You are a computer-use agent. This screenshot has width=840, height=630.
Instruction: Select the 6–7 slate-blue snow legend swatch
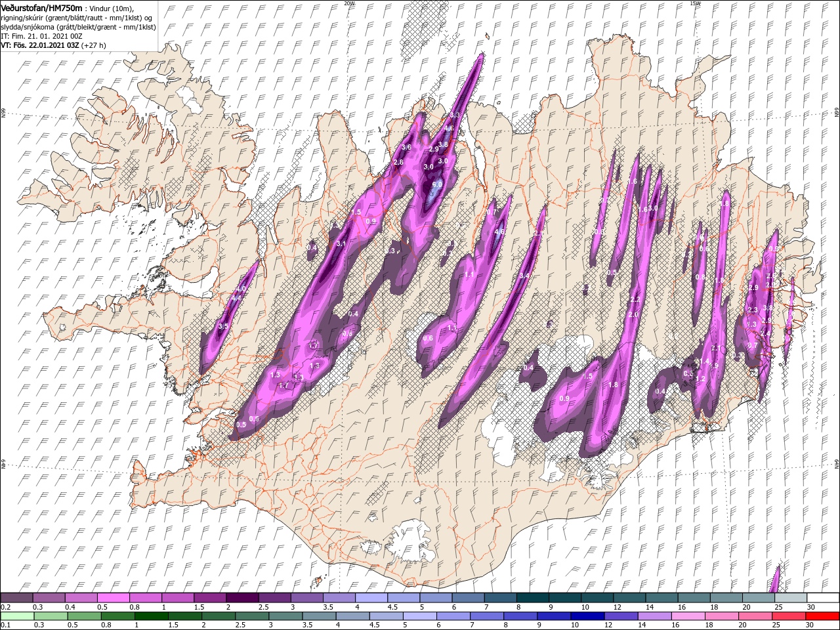468,598
